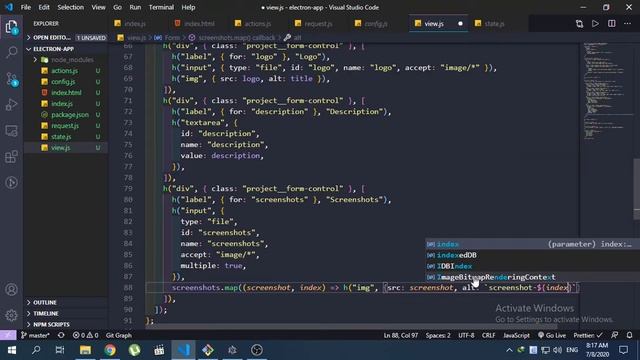
Task: Open the Manage gear icon
Action: click(11, 315)
